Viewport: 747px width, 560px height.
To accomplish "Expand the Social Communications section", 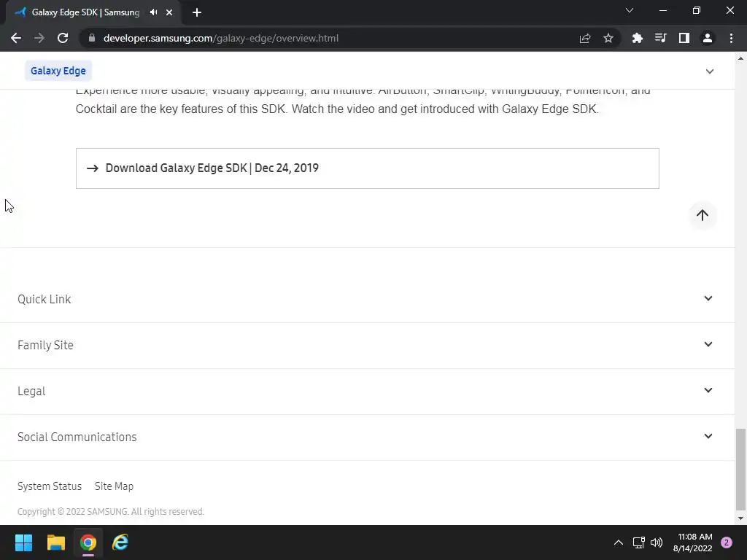I will coord(367,437).
